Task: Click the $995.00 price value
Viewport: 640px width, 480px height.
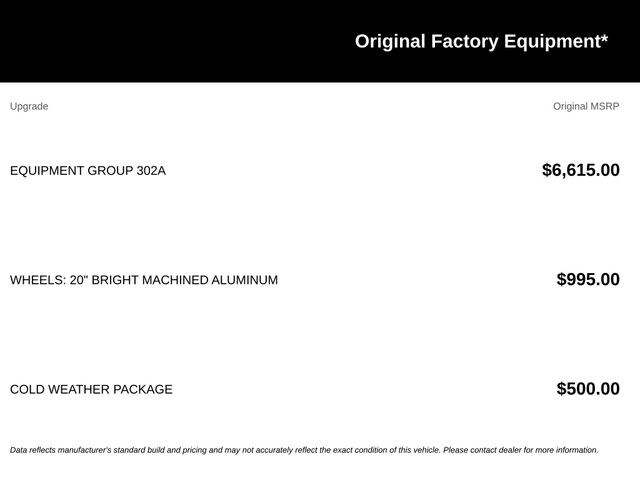Action: (x=588, y=280)
